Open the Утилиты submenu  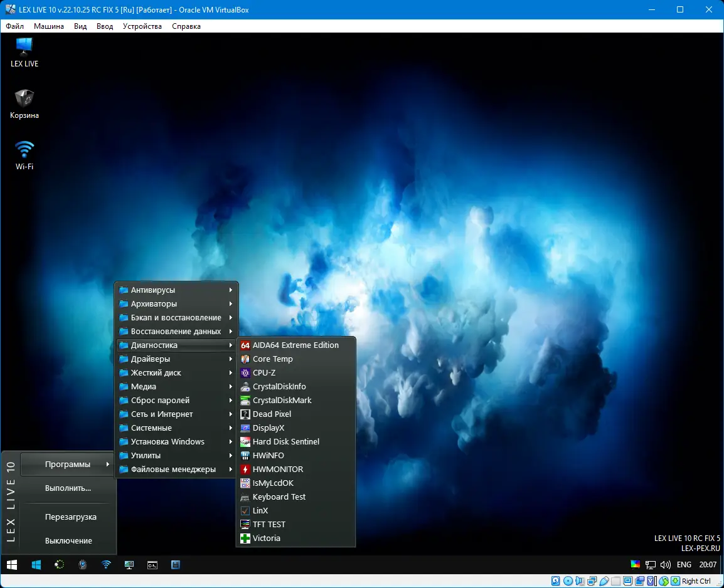point(176,456)
